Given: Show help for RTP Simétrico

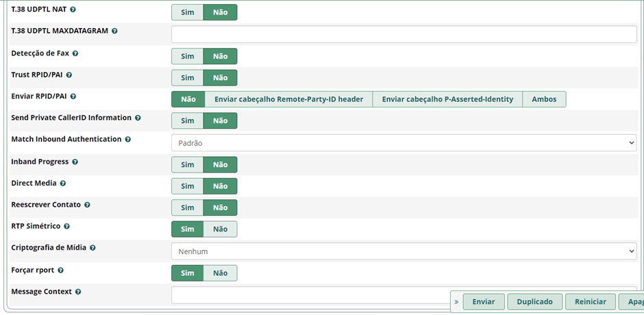Looking at the screenshot, I should (66, 226).
